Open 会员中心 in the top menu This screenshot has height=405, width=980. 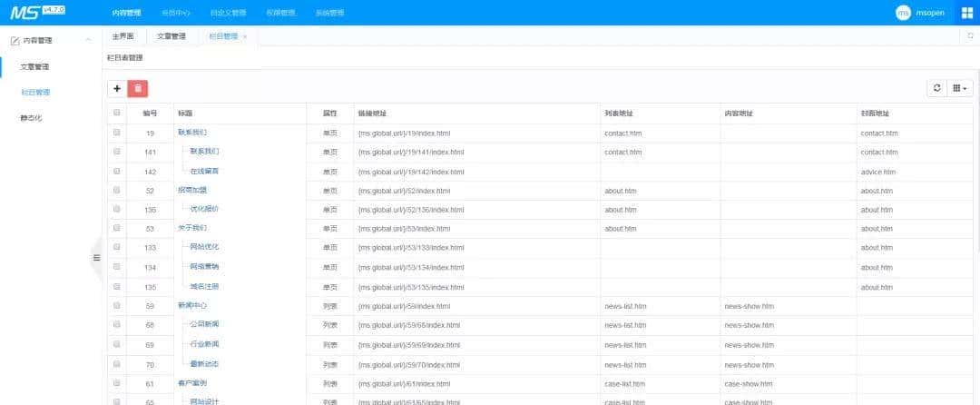point(176,13)
